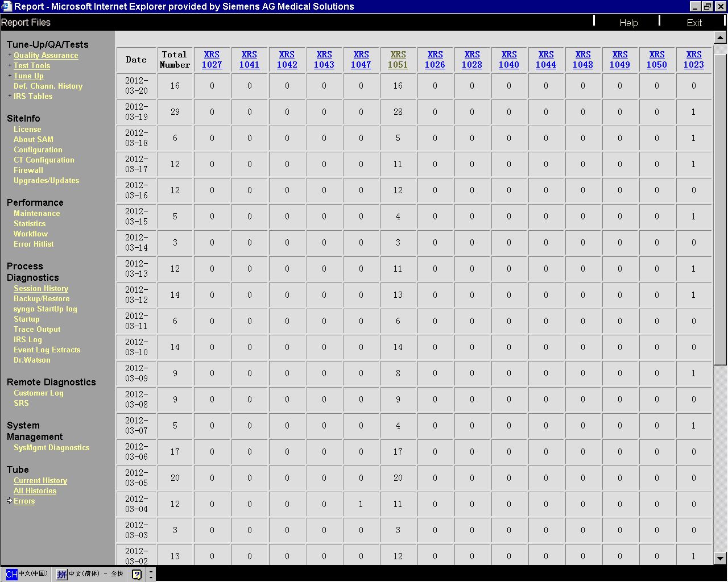The image size is (728, 582).
Task: Click the CH language indicator icon
Action: [x=12, y=575]
